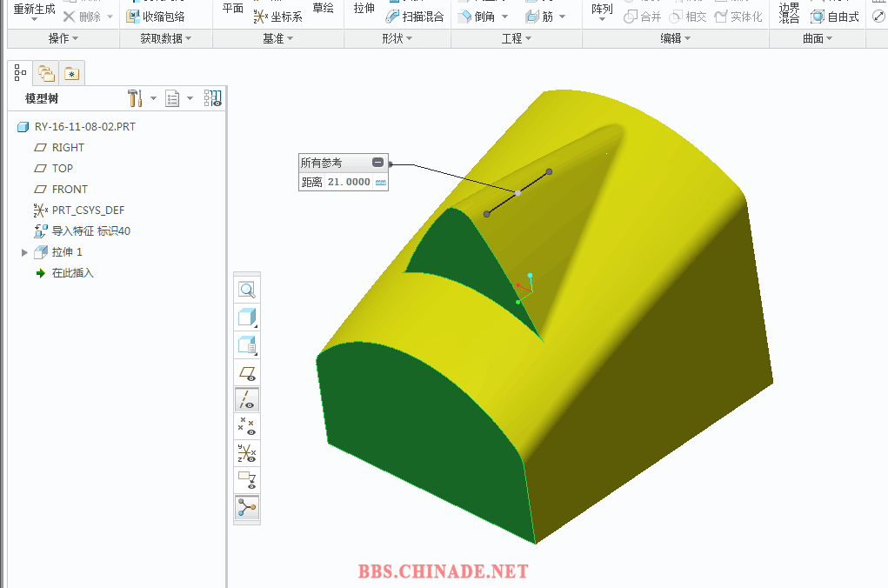The height and width of the screenshot is (588, 888).
Task: Toggle datum axis display visibility
Action: coord(247,399)
